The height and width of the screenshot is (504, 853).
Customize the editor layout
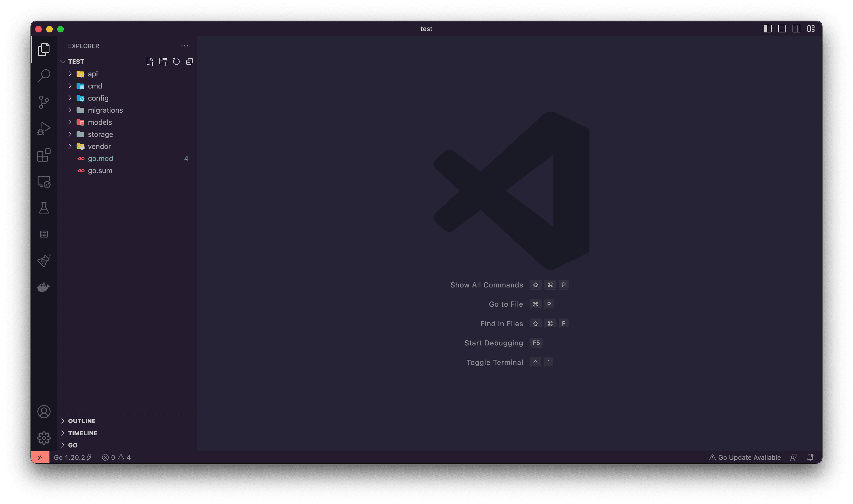[x=811, y=29]
